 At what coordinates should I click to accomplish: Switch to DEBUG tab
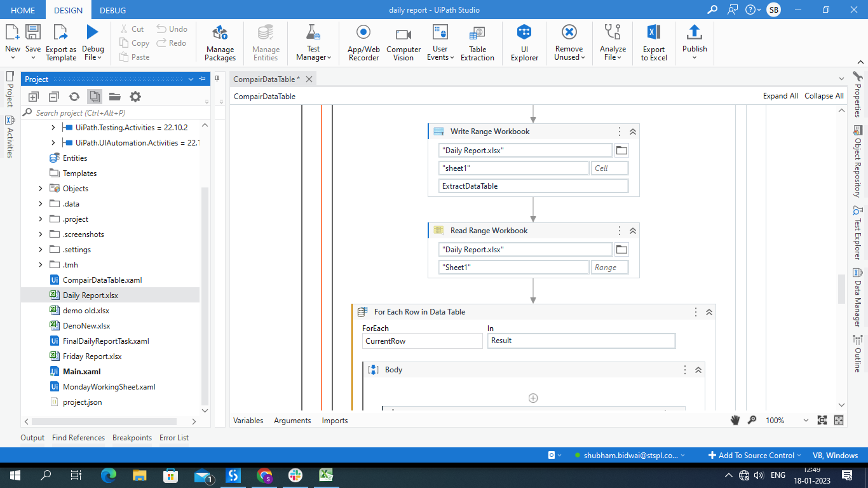113,10
